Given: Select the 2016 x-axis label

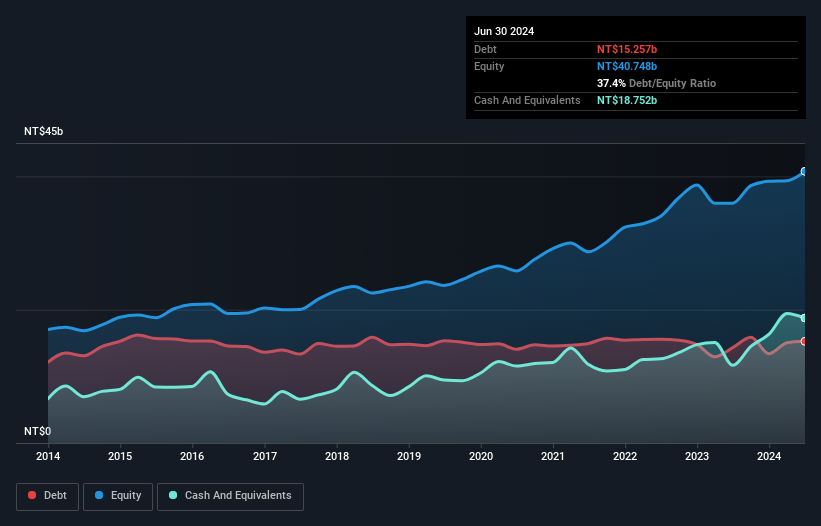Looking at the screenshot, I should coord(192,456).
